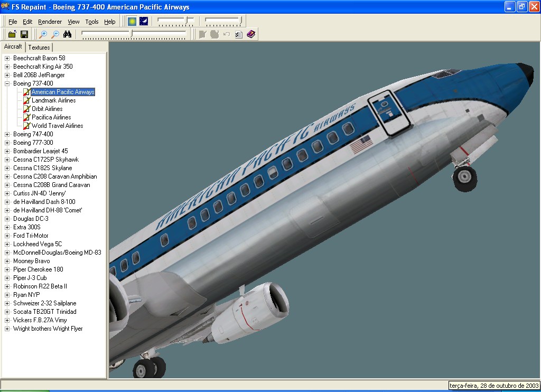Viewport: 541px width, 392px height.
Task: Open the Edit menu
Action: point(27,22)
